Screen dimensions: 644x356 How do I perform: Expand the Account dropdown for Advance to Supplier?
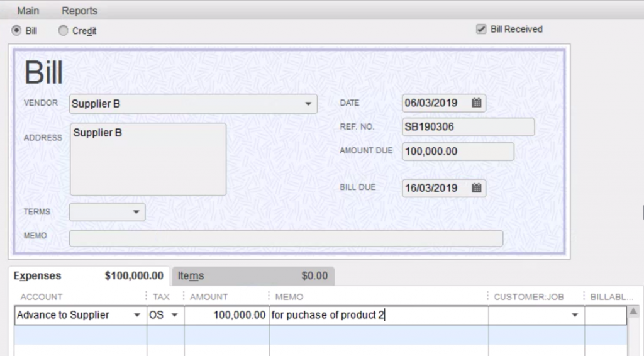[137, 315]
